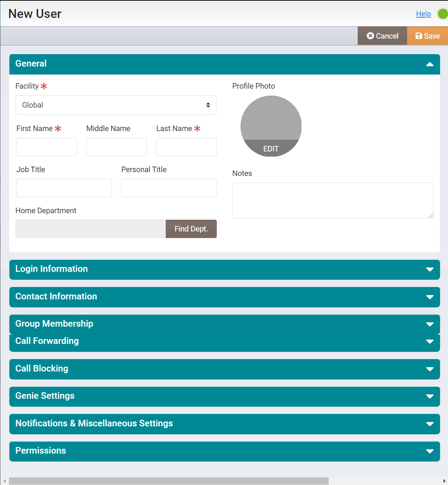The image size is (448, 485).
Task: Click the green status circle icon
Action: tap(442, 14)
